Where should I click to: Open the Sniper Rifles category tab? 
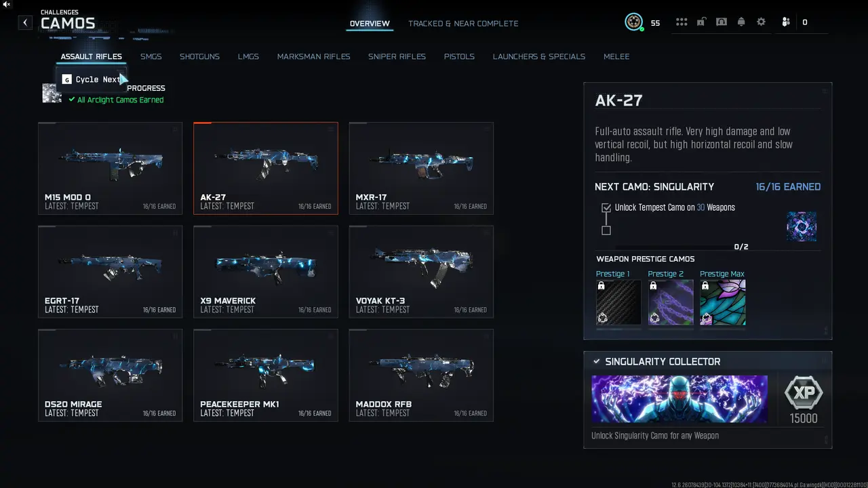(397, 56)
